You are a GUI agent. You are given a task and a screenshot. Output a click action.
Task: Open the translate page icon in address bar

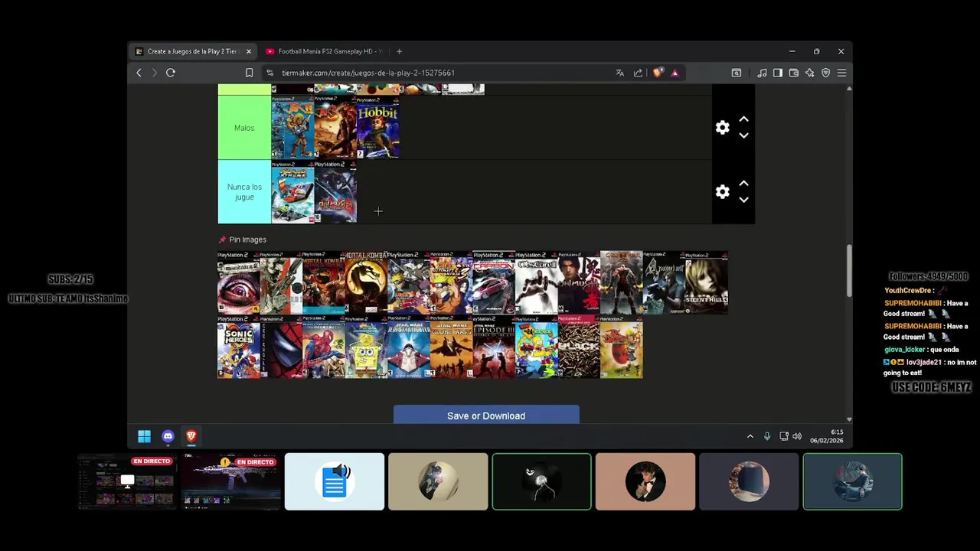619,73
